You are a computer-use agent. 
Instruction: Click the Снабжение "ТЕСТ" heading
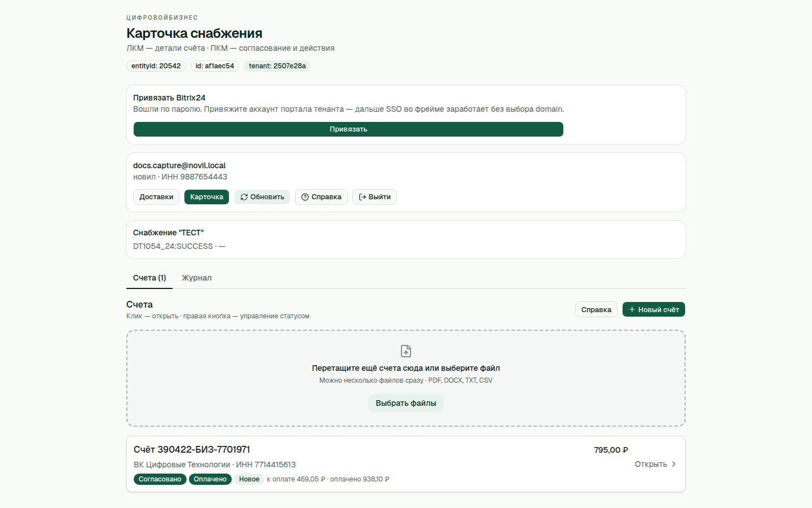pyautogui.click(x=169, y=233)
